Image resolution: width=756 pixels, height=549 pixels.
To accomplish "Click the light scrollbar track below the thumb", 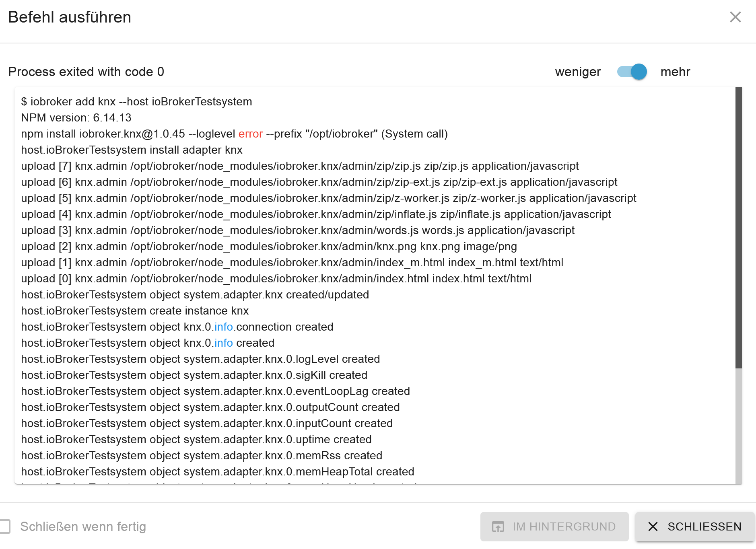I will [738, 426].
